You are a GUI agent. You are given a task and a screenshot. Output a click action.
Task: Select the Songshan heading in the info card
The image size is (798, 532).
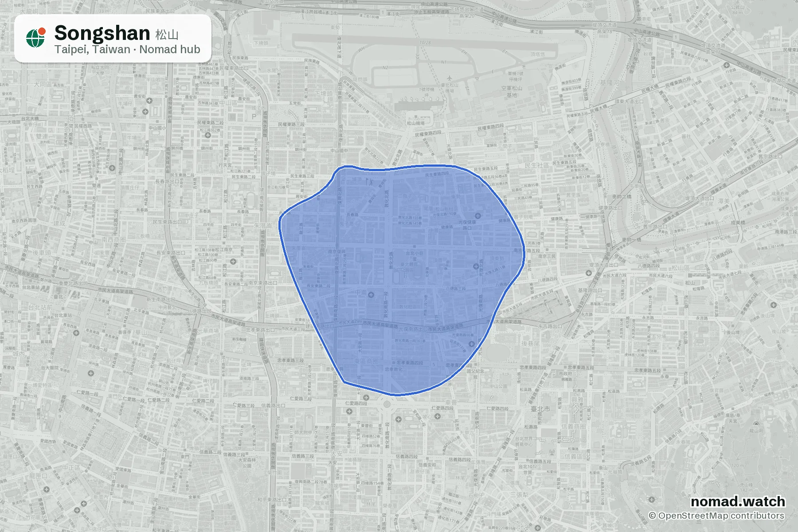tap(102, 33)
